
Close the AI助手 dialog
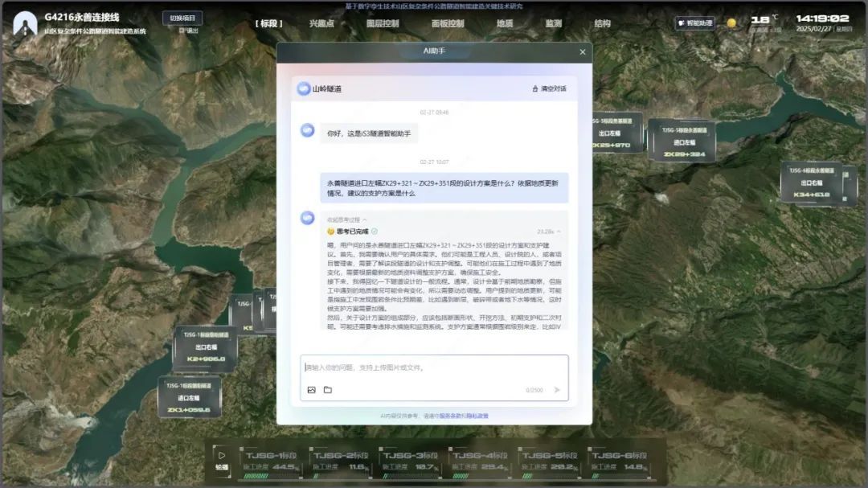click(x=583, y=51)
